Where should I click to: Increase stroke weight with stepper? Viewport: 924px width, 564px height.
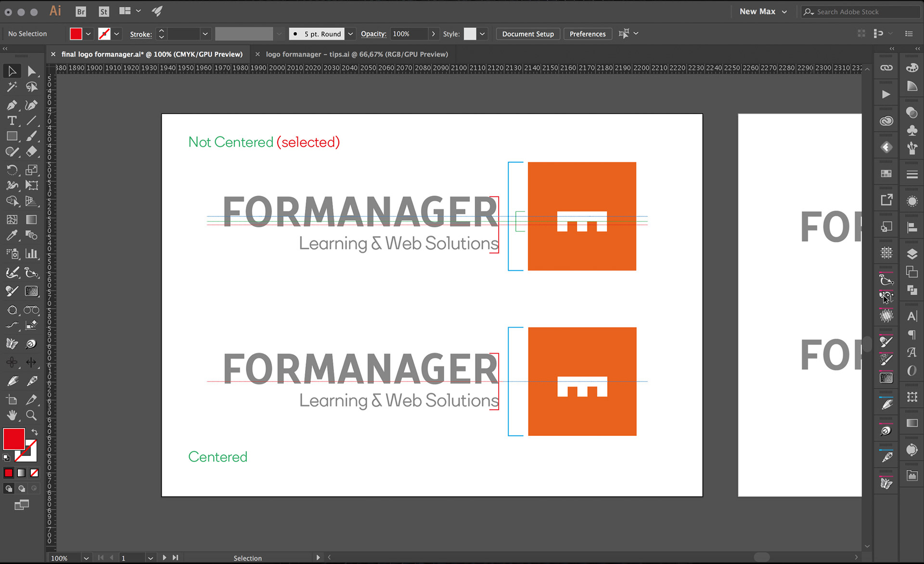[x=162, y=30]
